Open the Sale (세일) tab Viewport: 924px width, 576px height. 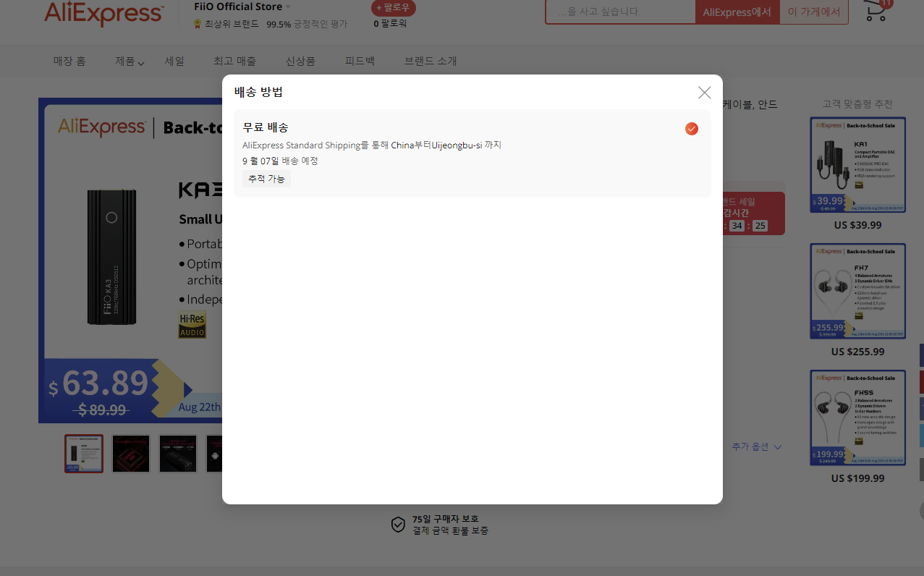tap(174, 62)
